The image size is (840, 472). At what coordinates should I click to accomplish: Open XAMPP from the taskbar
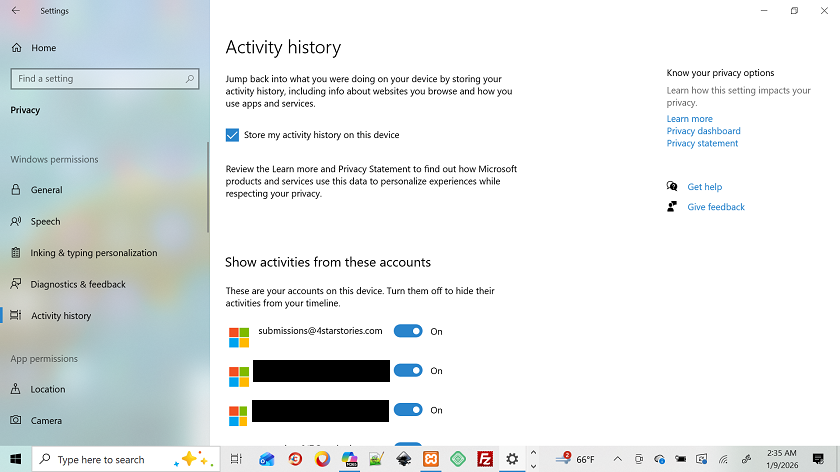pos(430,459)
